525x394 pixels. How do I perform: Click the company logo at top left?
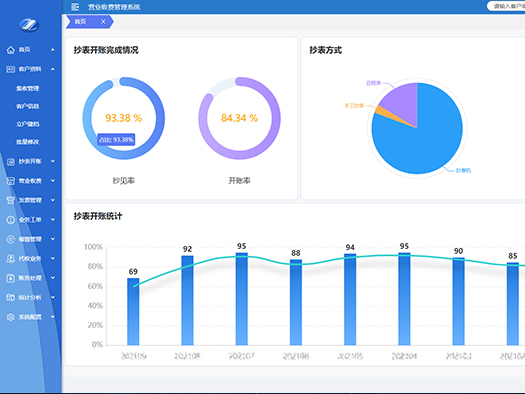(x=29, y=25)
